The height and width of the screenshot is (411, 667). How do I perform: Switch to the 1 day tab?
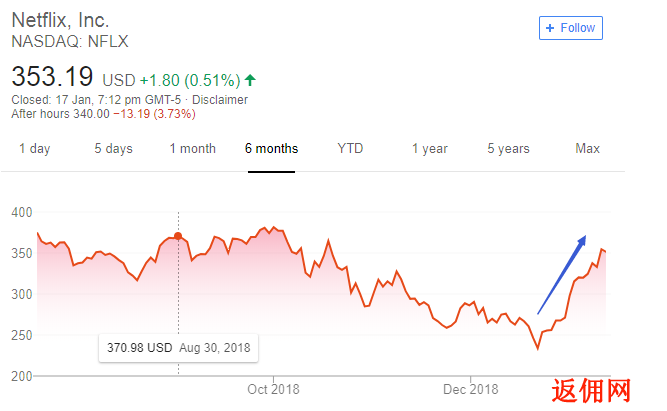tap(34, 148)
